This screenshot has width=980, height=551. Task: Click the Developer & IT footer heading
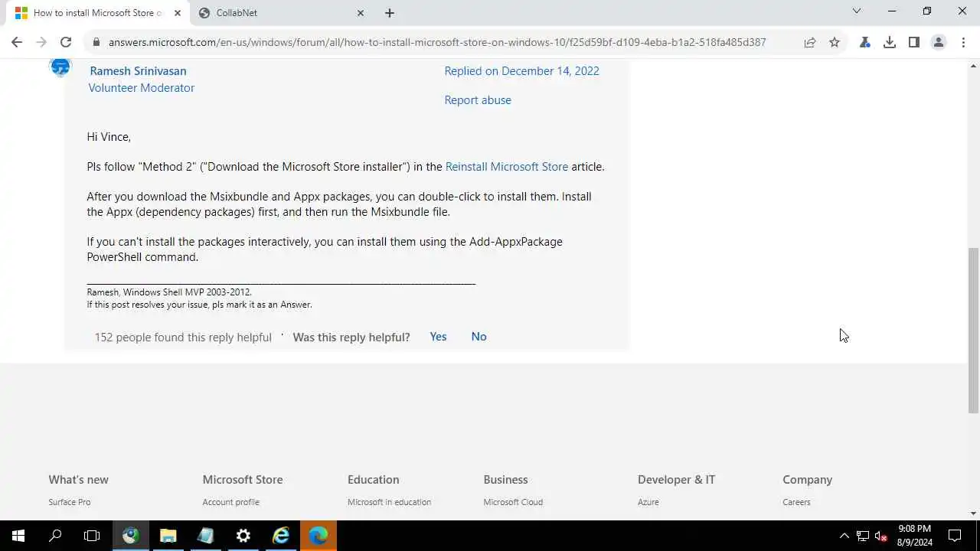coord(676,479)
